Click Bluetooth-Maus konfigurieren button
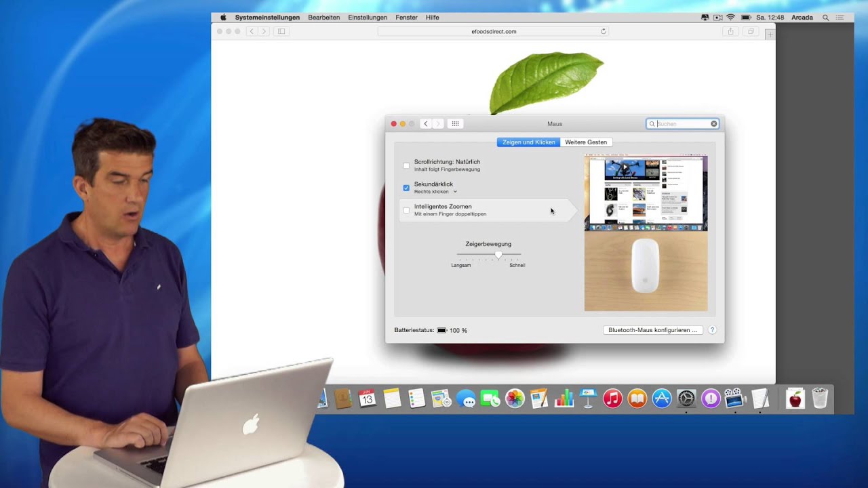868x488 pixels. coord(653,330)
